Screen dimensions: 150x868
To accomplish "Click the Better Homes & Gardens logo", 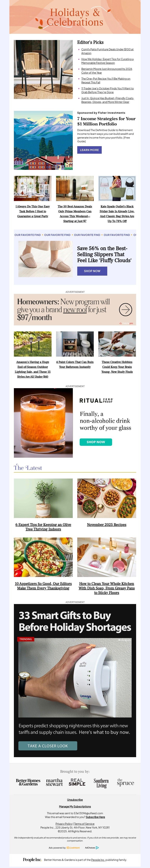I will tap(28, 782).
